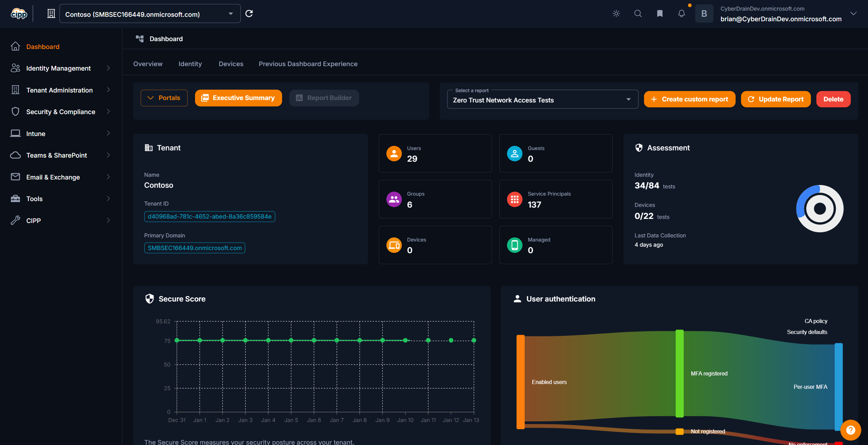
Task: Expand the Tenant Administration chevron
Action: [108, 90]
